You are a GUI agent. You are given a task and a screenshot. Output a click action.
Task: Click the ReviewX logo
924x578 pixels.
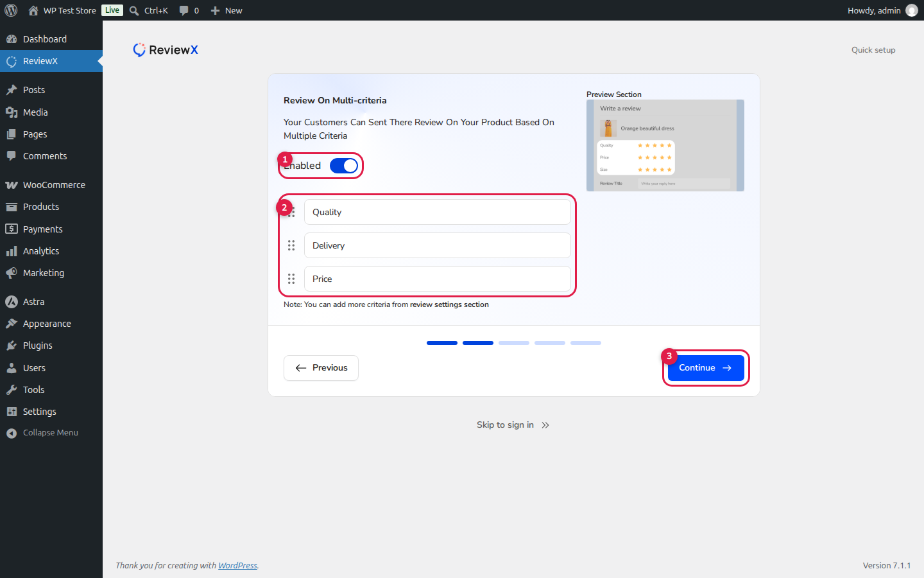(x=166, y=50)
